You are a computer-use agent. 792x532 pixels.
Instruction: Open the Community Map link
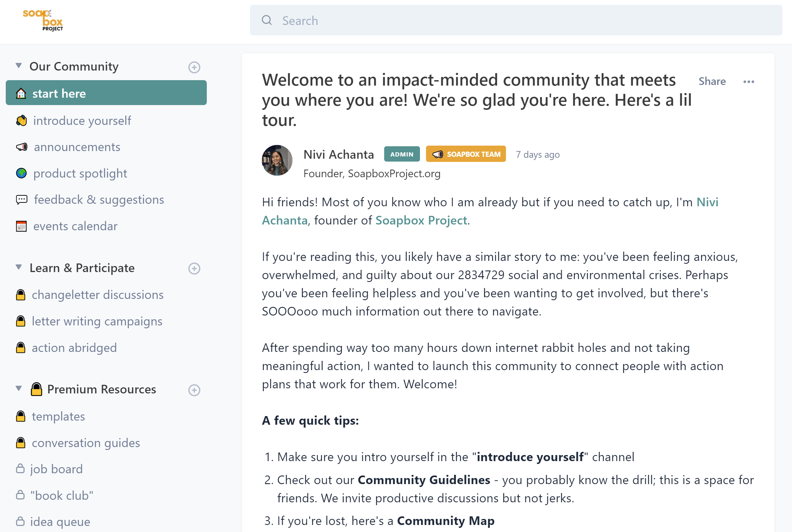[446, 521]
